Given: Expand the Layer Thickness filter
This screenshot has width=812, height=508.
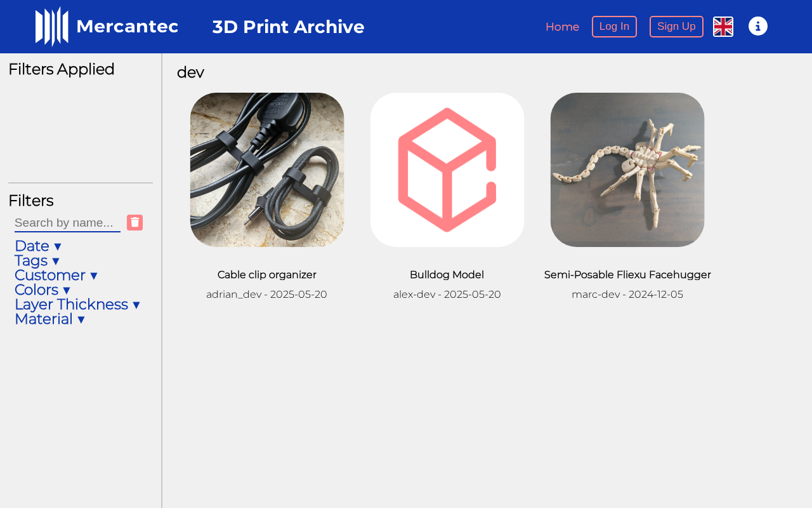Looking at the screenshot, I should [x=77, y=304].
